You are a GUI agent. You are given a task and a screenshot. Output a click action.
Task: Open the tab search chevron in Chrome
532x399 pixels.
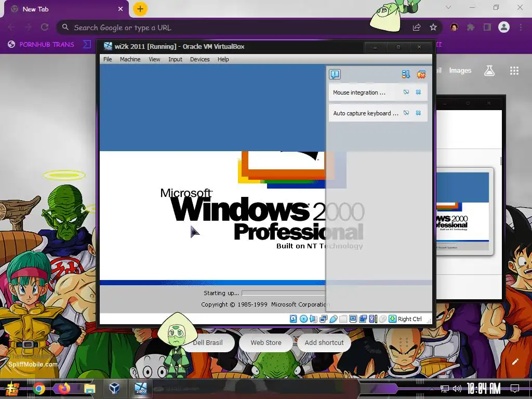point(448,7)
